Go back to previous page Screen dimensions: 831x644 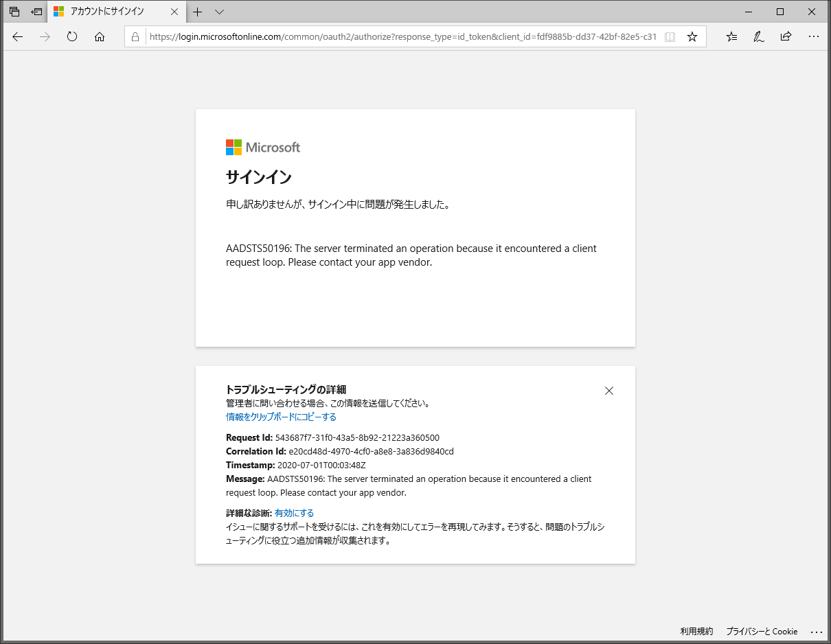click(18, 37)
